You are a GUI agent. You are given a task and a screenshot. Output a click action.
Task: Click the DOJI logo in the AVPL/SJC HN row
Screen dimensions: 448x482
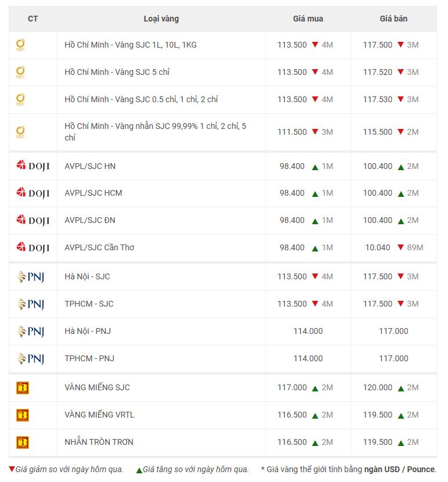click(32, 166)
